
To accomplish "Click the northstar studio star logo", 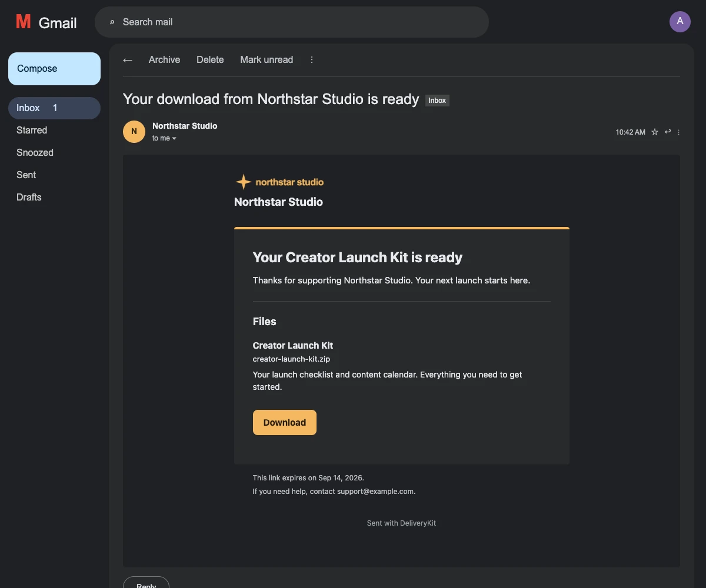I will [243, 182].
